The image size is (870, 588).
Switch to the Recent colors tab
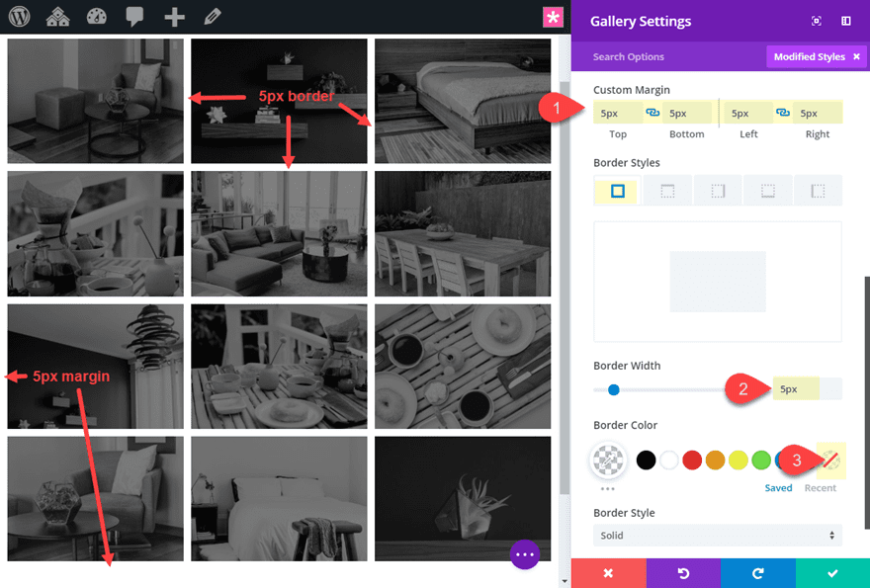tap(821, 487)
